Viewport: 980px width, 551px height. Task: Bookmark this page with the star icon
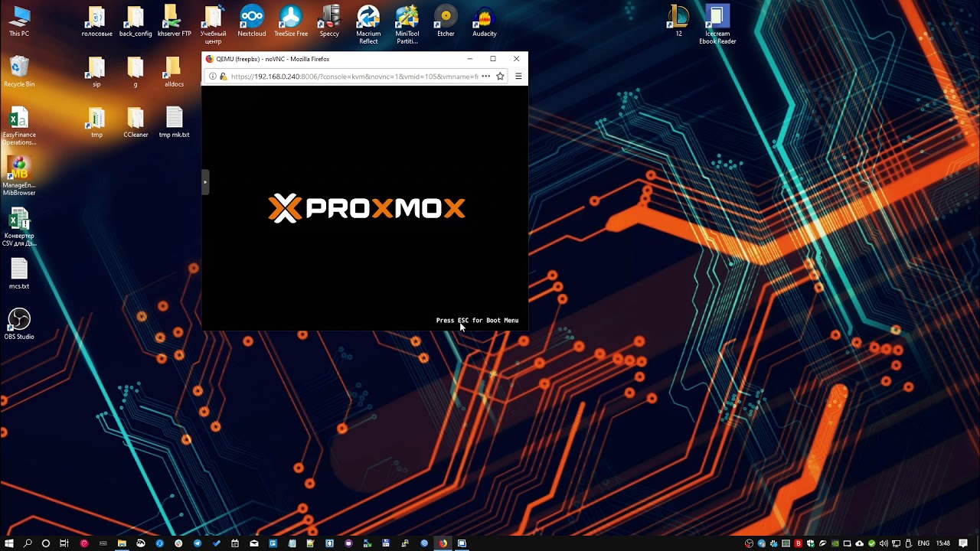[500, 77]
